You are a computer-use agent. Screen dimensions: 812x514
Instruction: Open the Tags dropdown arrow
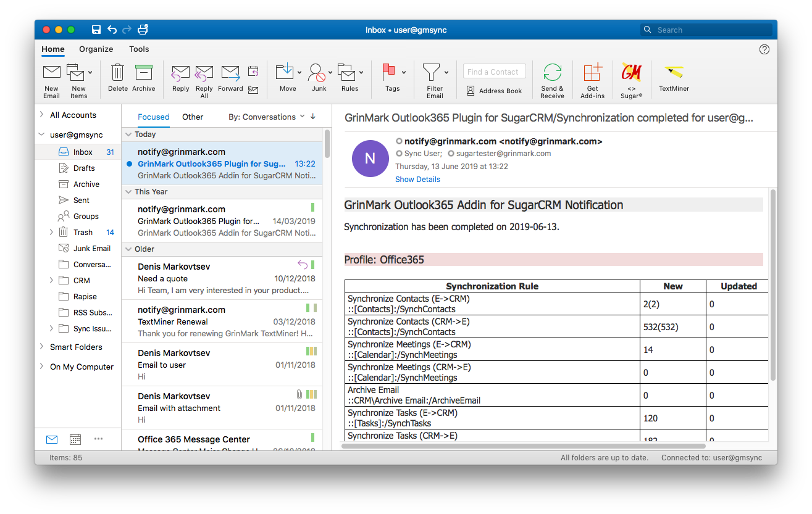coord(404,72)
